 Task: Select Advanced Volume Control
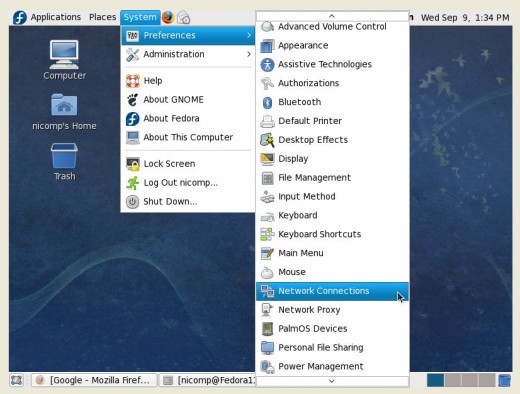[332, 27]
